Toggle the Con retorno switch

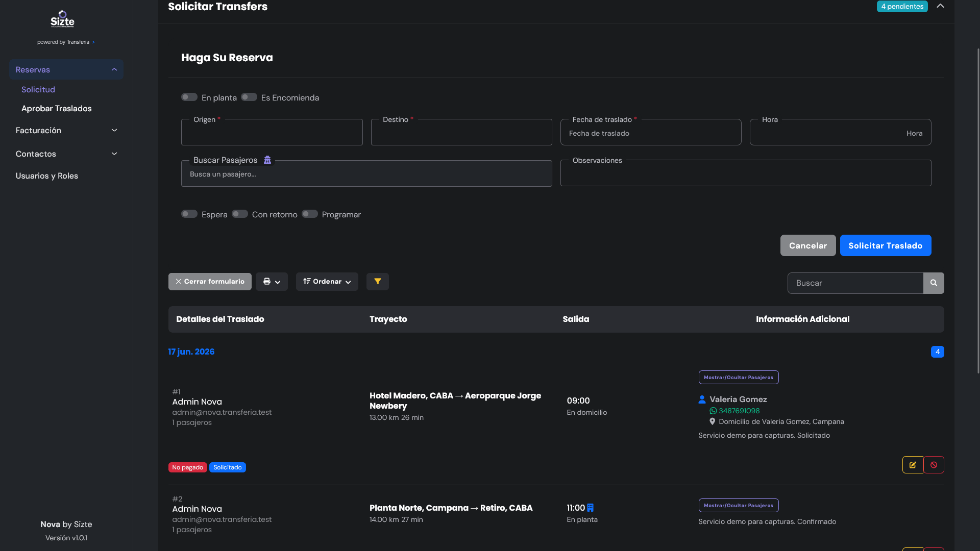[x=240, y=214]
